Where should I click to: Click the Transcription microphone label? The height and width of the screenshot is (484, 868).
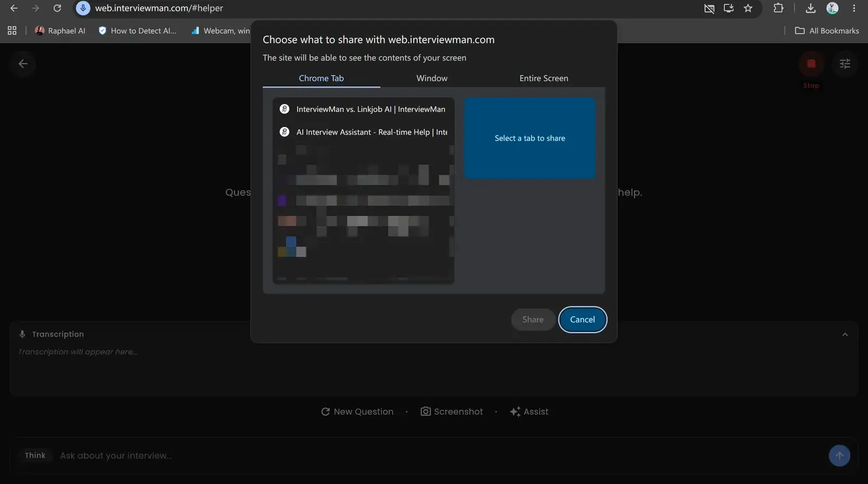tap(52, 334)
